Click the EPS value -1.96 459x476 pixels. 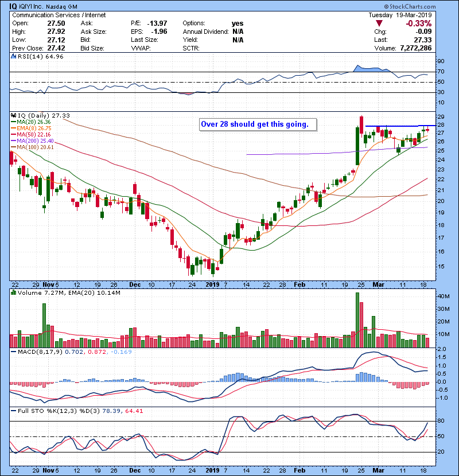(159, 32)
